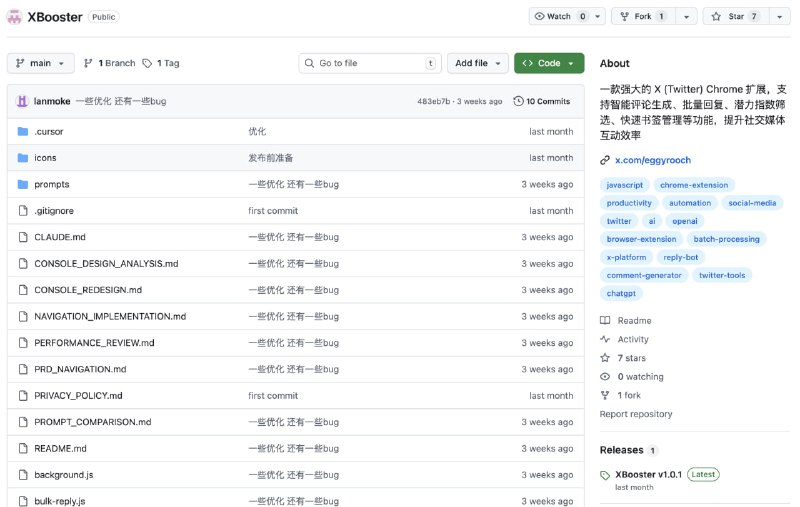800x507 pixels.
Task: Open the CLAUDE.md file
Action: [60, 237]
